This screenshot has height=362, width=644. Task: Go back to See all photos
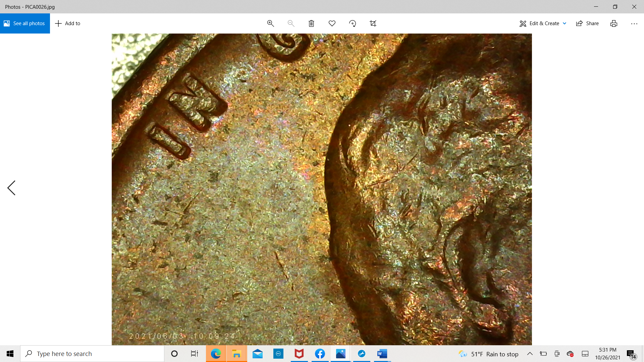pyautogui.click(x=25, y=23)
